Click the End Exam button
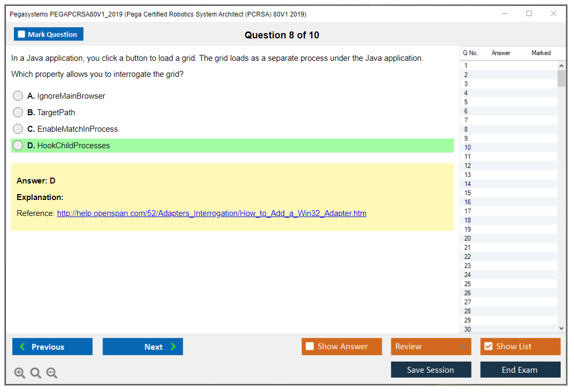The width and height of the screenshot is (574, 392). coord(520,370)
